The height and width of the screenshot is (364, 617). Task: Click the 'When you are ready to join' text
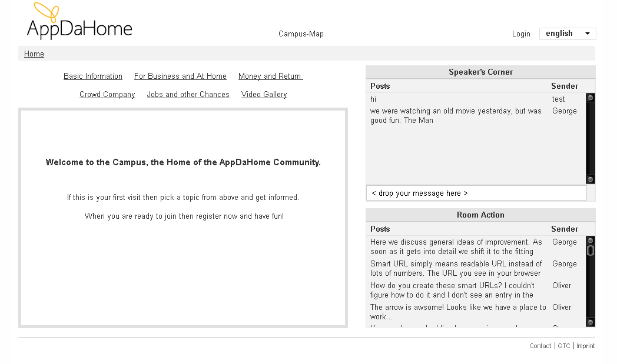tap(184, 216)
